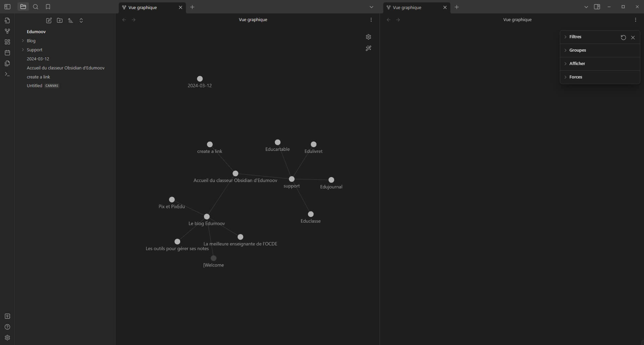
Task: Add new tab in right pane
Action: tap(457, 7)
